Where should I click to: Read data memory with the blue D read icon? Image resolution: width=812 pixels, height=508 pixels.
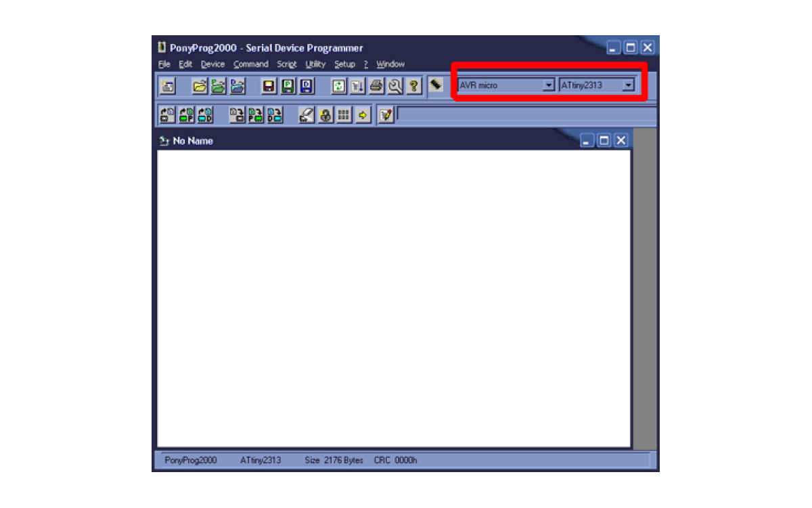click(205, 115)
